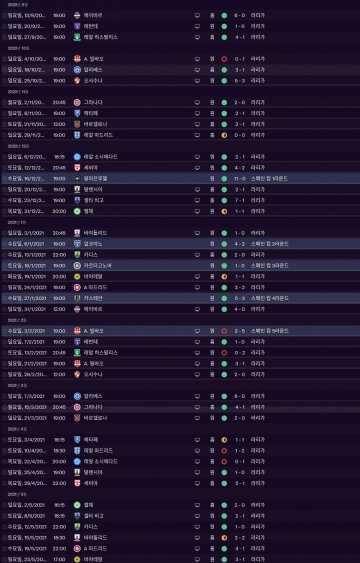Select the 16/1/2021 cup fixture row
Screen dimensions: 360x563
(180, 266)
